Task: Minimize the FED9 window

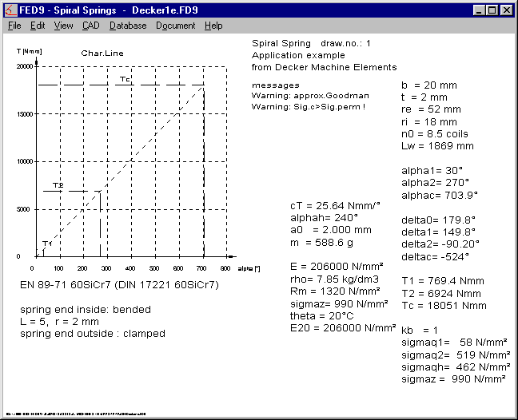Action: pyautogui.click(x=478, y=10)
